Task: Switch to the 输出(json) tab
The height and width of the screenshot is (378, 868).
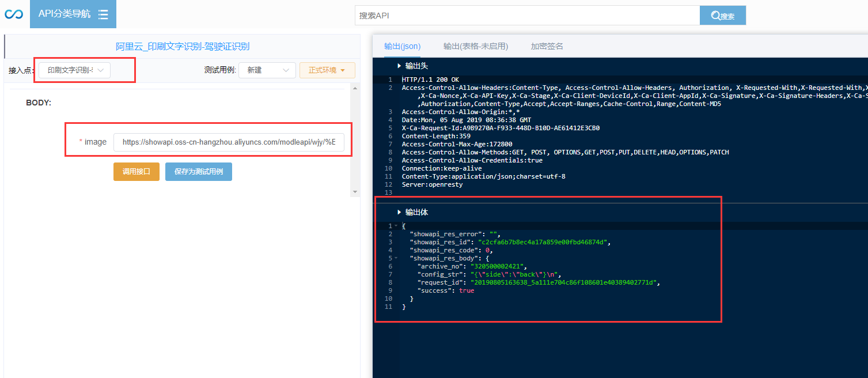Action: coord(403,46)
